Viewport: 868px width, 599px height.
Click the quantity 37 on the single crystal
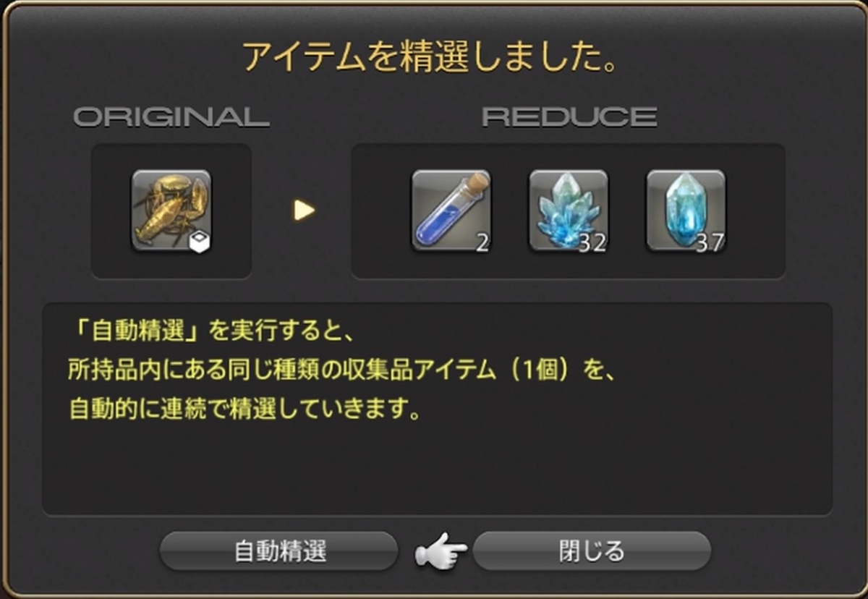(710, 243)
